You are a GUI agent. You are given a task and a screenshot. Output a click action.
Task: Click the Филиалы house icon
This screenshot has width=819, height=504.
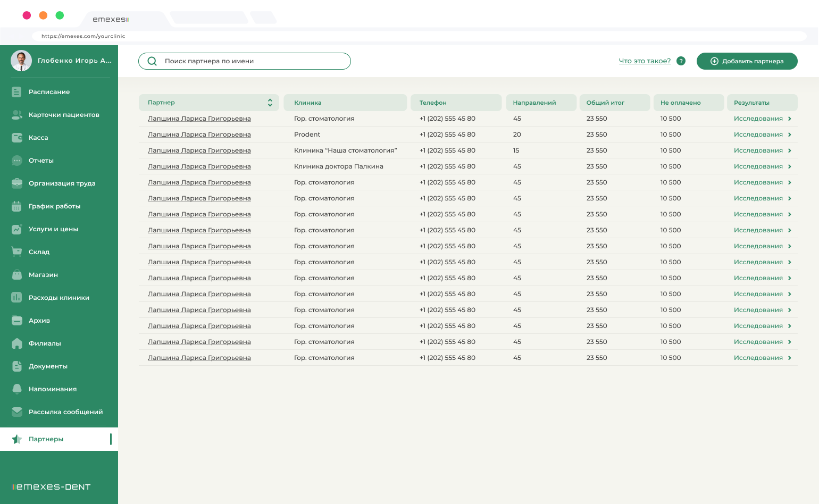click(16, 343)
